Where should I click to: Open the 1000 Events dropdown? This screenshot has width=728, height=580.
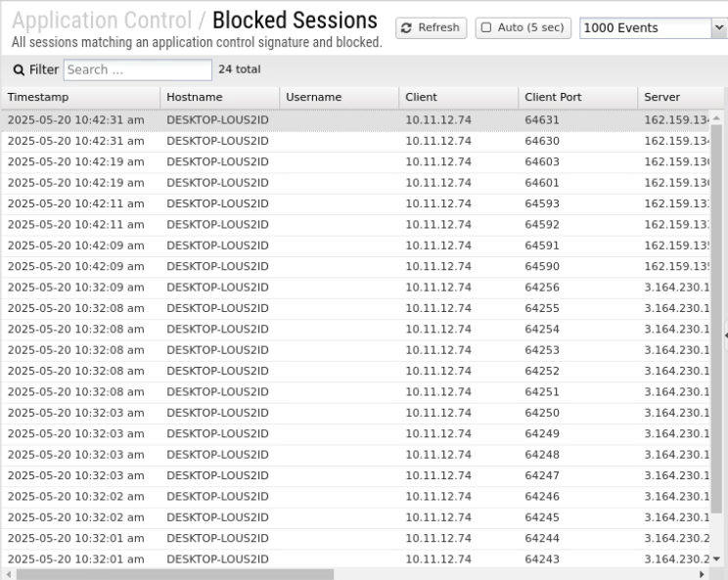(651, 28)
